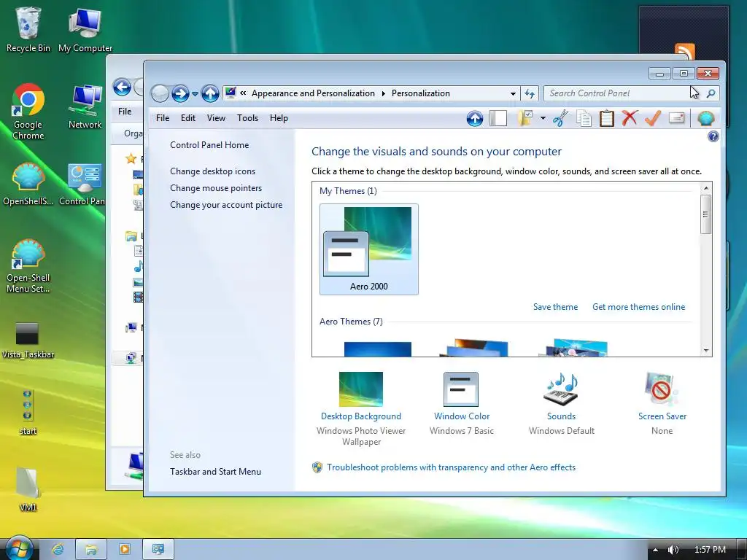Show hidden tray icons arrow
This screenshot has width=747, height=560.
656,550
